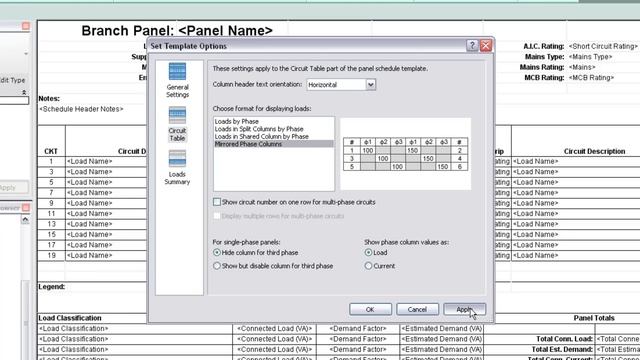Click the Edit Type button in the left panel
Viewport: 640px width, 360px height.
(x=13, y=80)
